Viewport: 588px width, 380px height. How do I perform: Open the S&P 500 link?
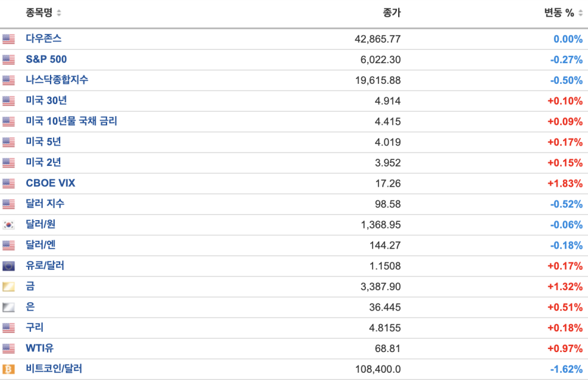(x=46, y=59)
